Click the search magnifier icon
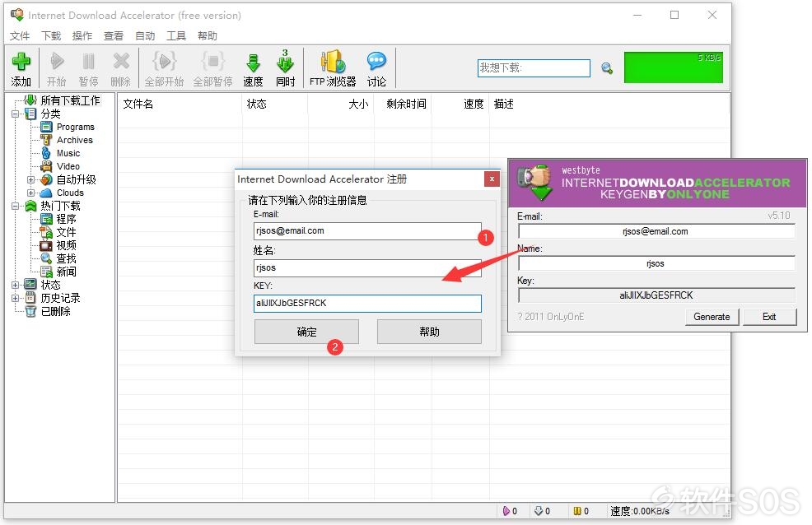Screen dimensions: 812x525 607,67
